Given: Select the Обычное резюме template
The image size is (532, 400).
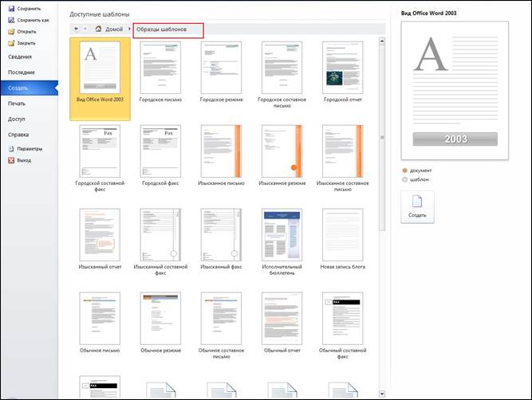Looking at the screenshot, I should click(x=160, y=323).
